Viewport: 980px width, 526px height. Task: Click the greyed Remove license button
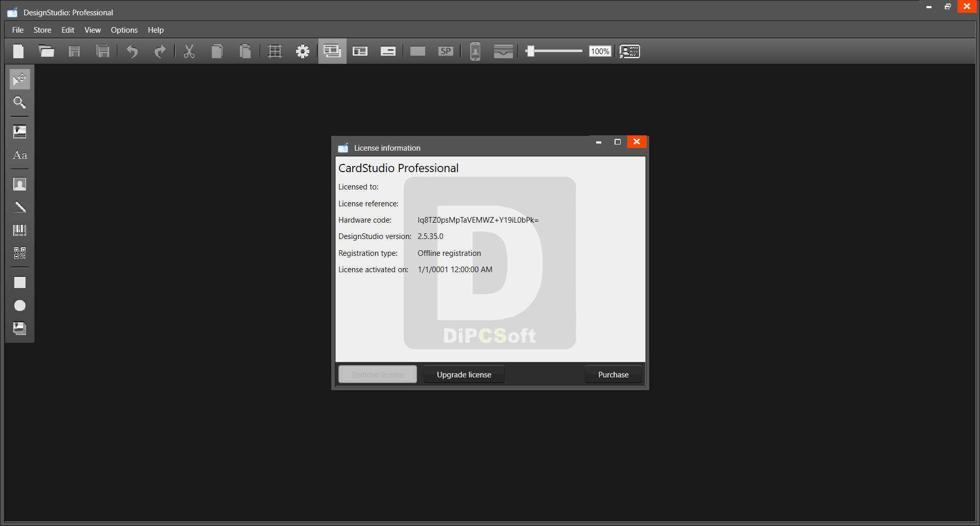[378, 374]
